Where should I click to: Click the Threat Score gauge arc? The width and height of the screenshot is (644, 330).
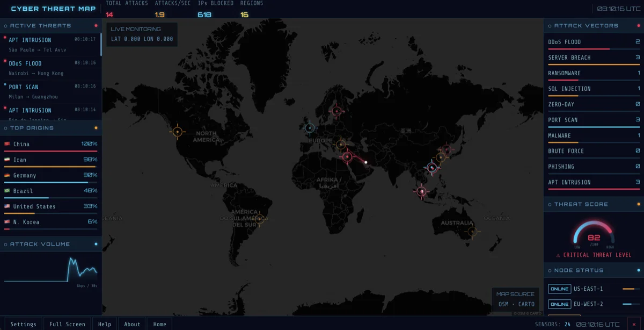[x=594, y=232]
